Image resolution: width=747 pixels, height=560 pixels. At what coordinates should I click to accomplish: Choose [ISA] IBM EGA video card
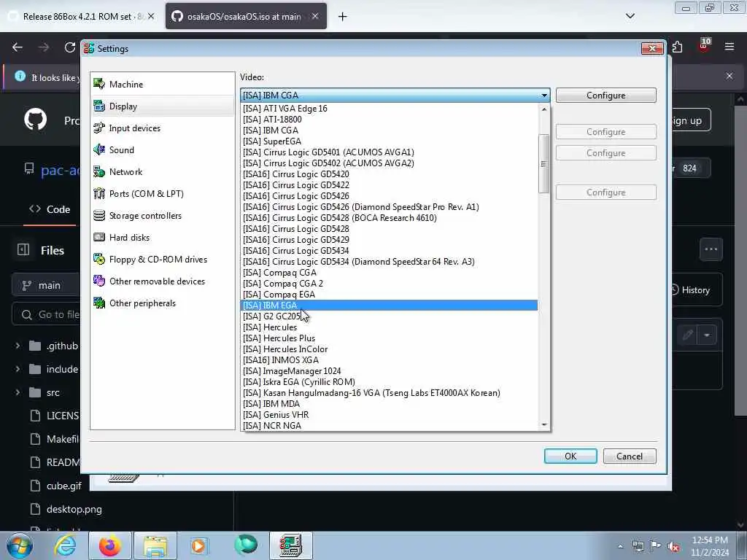[x=390, y=306]
